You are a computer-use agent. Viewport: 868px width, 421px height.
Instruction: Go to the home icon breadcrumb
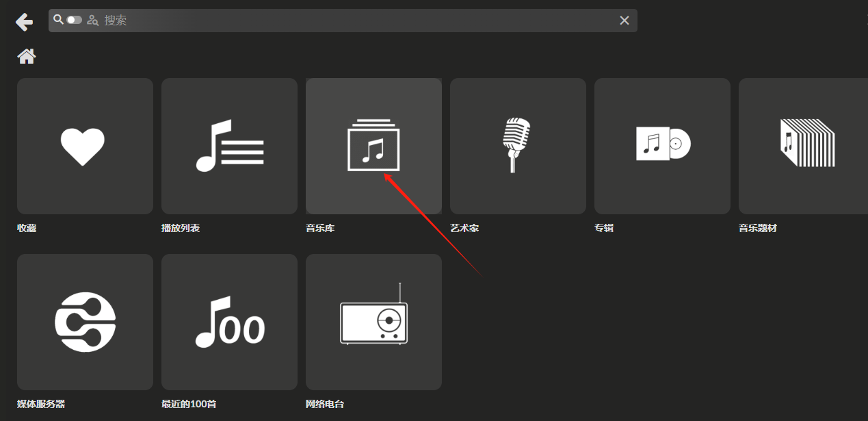tap(27, 56)
